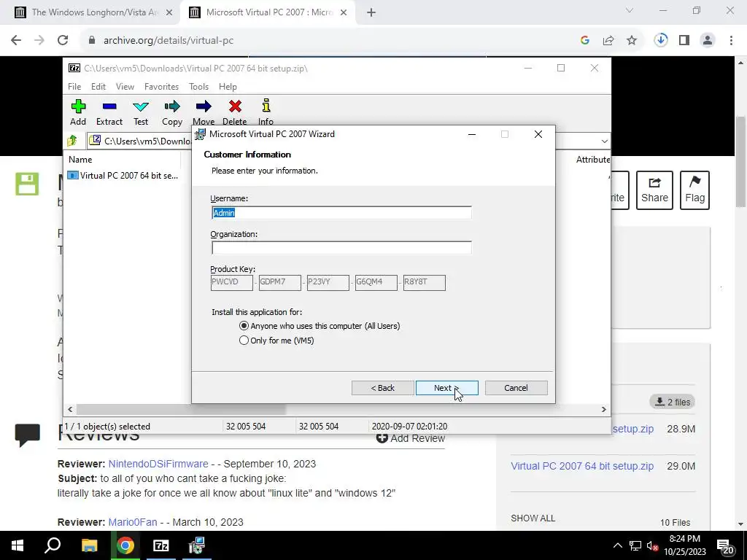Click the 2 files download badge
This screenshot has width=747, height=560.
click(x=672, y=402)
